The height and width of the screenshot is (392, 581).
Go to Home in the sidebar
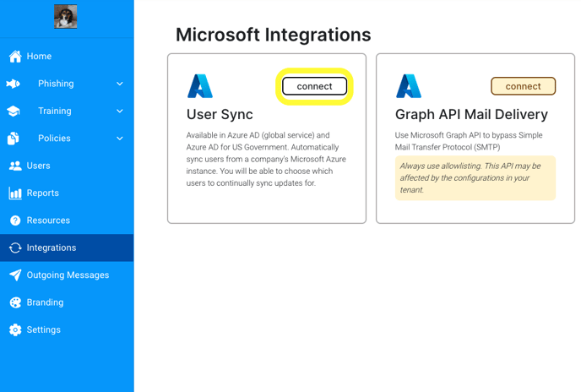[x=67, y=57]
